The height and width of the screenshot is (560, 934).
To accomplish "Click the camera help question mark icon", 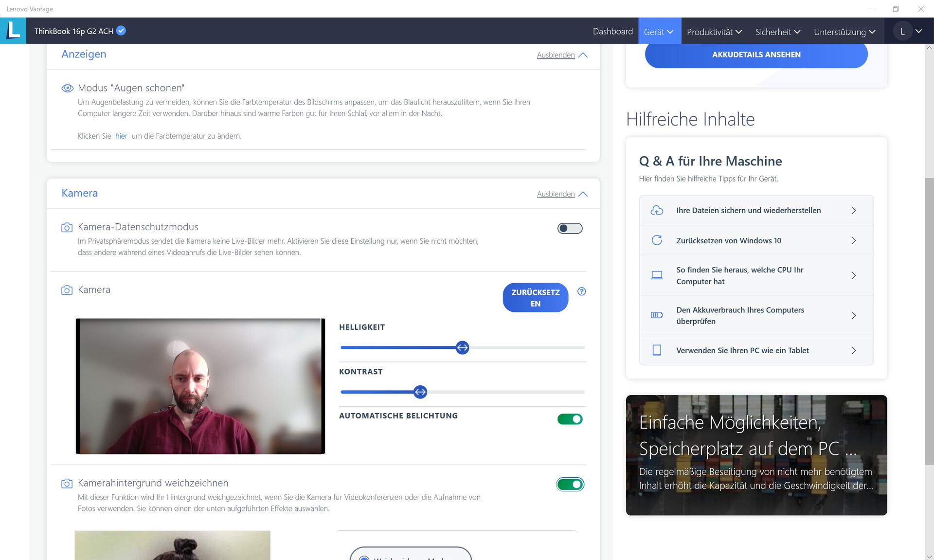I will 581,291.
